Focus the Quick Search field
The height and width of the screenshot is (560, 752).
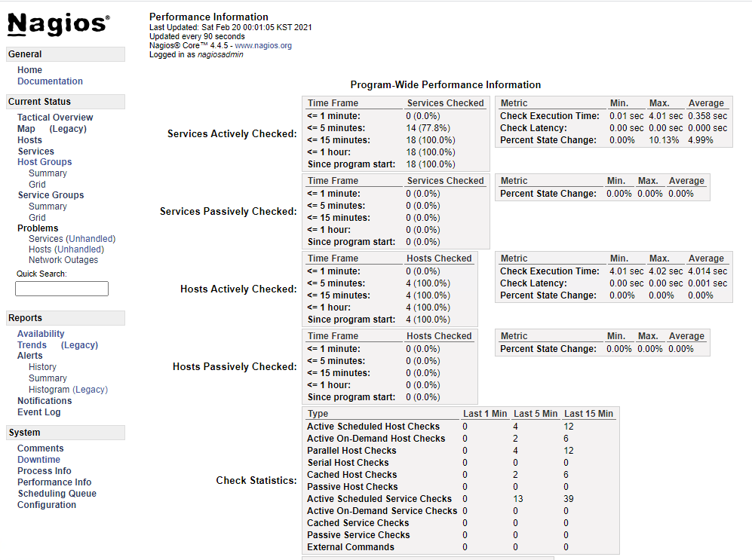pyautogui.click(x=62, y=289)
